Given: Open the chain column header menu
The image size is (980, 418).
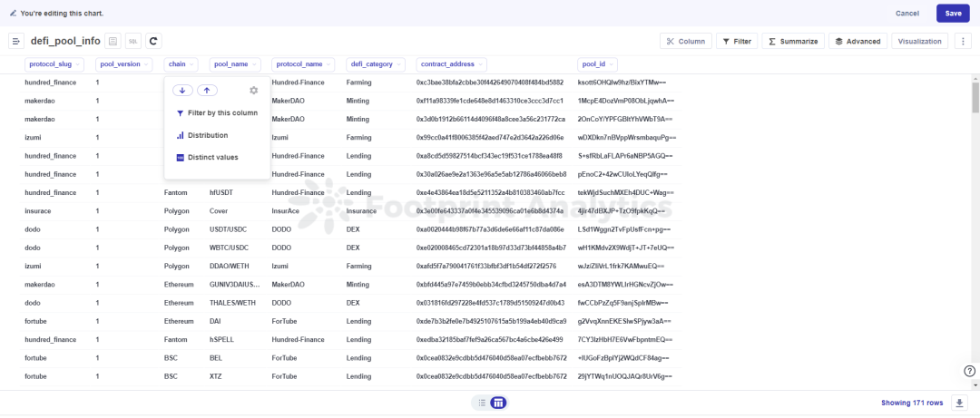Looking at the screenshot, I should tap(181, 63).
